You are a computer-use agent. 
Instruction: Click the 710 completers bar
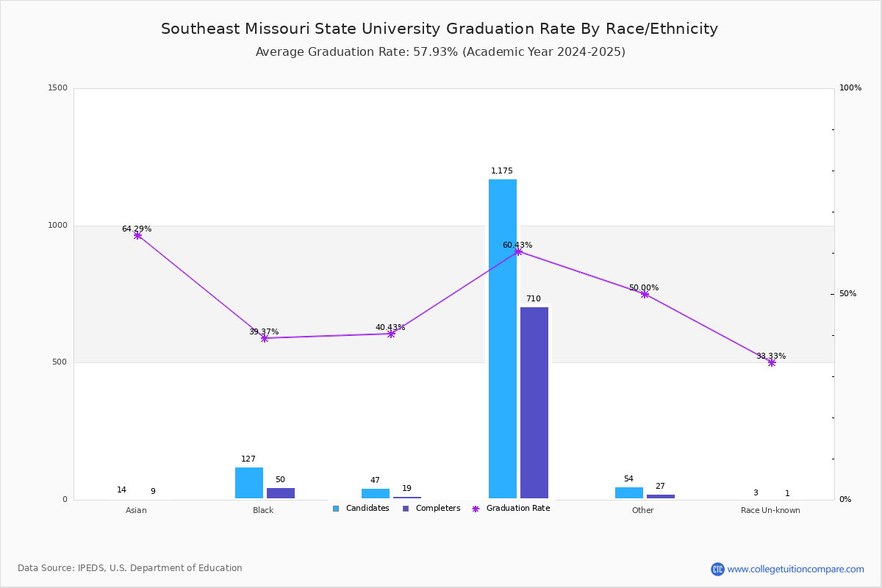pos(534,403)
